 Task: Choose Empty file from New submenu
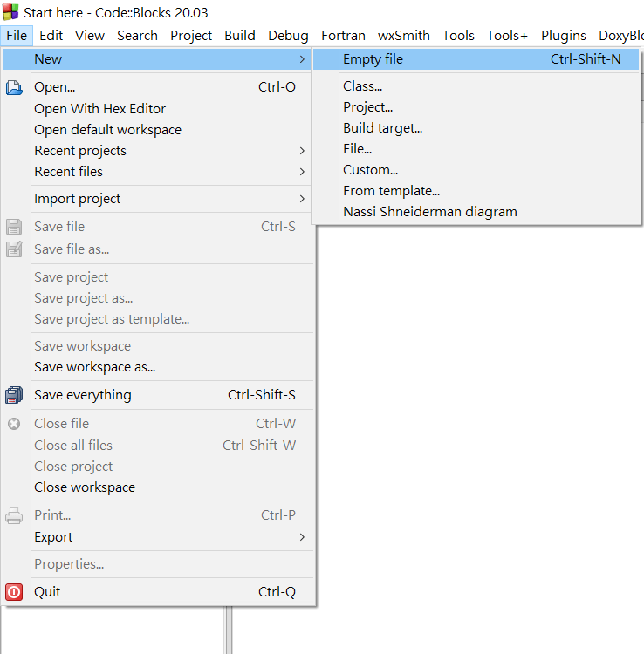point(476,59)
